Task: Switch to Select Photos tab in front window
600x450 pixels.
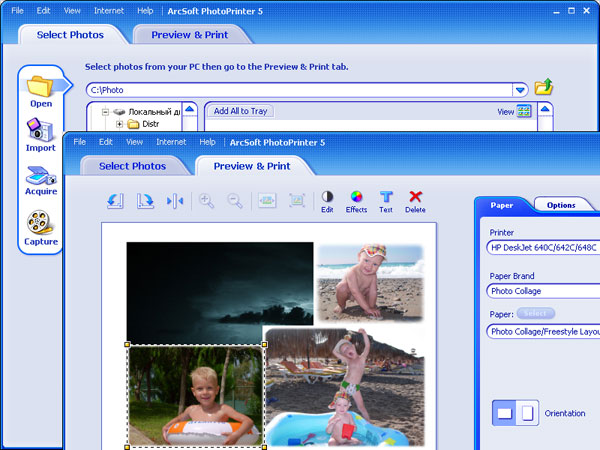Action: coord(132,166)
